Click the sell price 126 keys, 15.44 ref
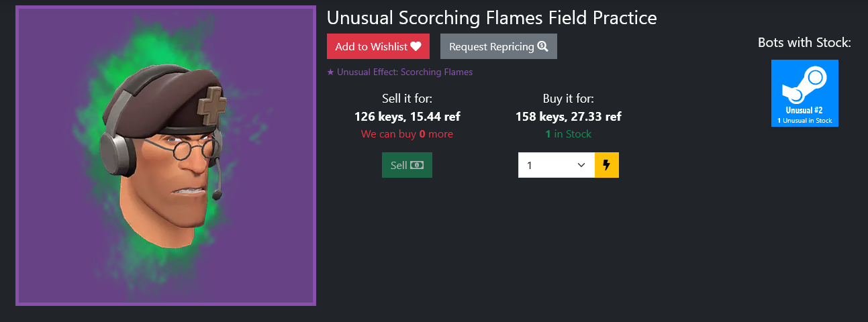868x322 pixels. [x=407, y=117]
